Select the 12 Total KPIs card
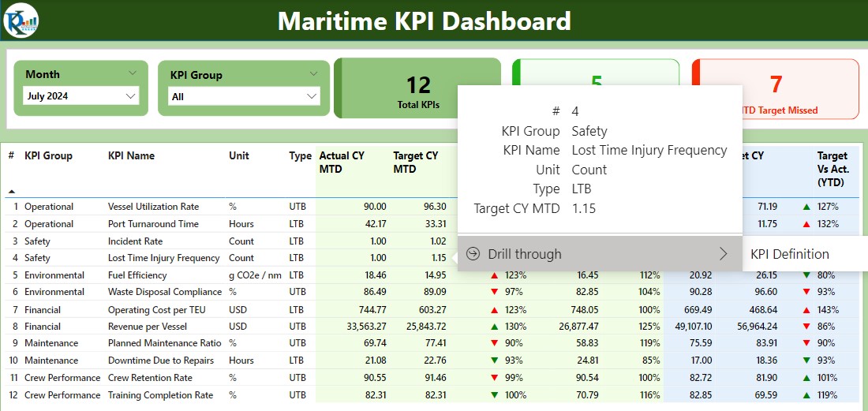 point(418,88)
